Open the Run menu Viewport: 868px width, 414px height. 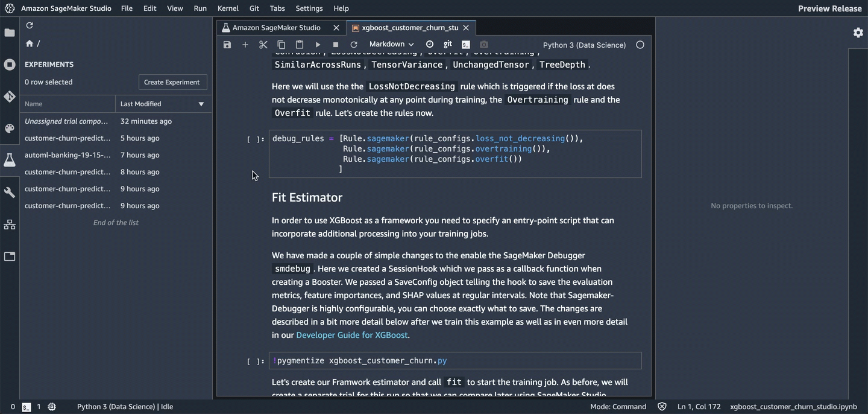[x=200, y=8]
